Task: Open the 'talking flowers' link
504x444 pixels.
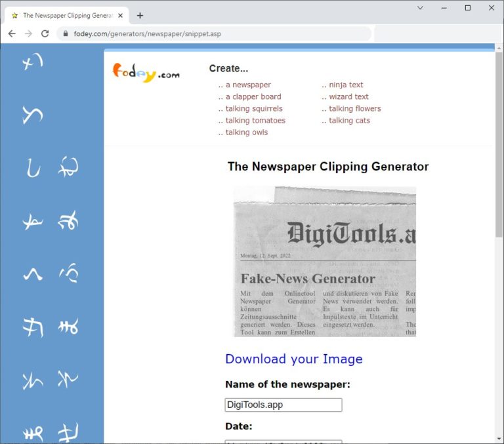Action: point(355,109)
